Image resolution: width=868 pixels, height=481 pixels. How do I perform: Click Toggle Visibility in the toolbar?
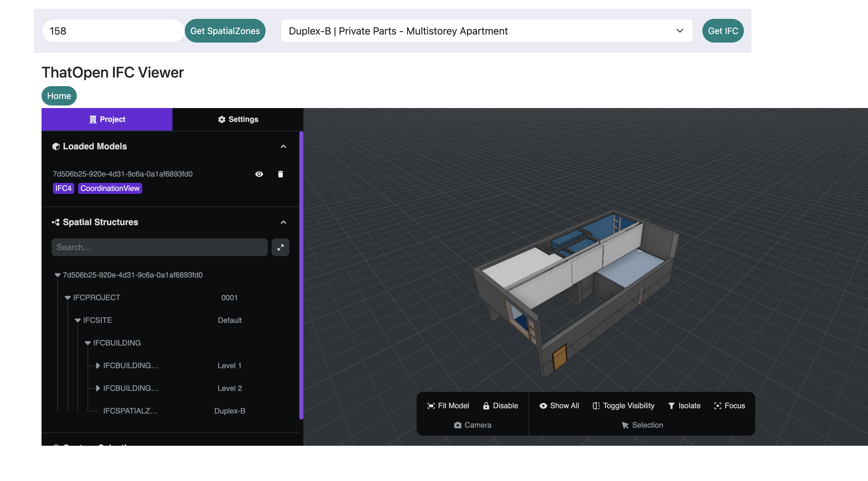tap(623, 406)
